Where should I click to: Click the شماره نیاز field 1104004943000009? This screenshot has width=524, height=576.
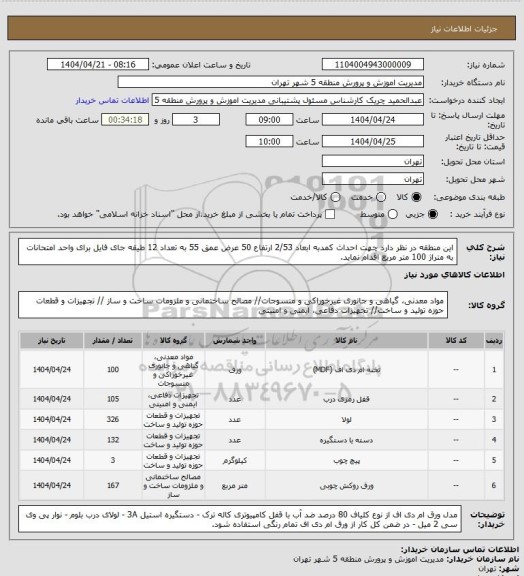(373, 64)
